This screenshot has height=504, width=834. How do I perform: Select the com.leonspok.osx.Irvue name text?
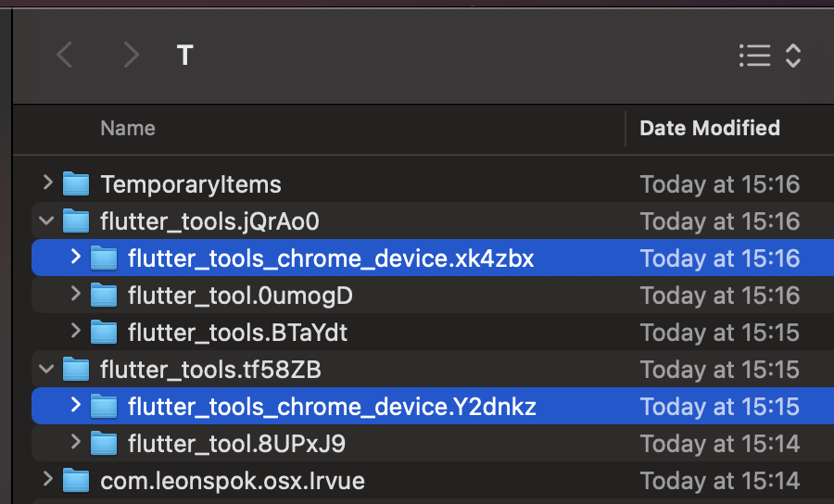pos(233,482)
